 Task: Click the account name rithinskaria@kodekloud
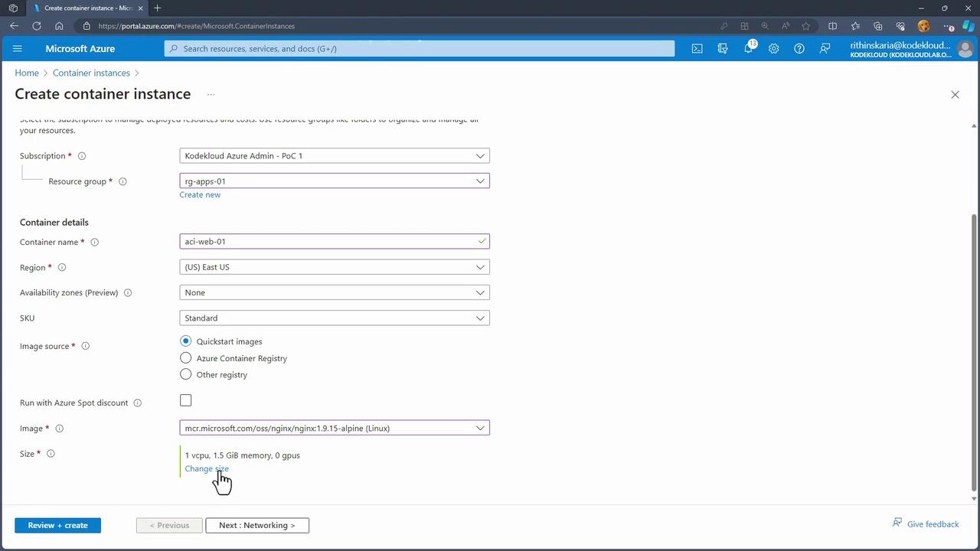tap(900, 45)
